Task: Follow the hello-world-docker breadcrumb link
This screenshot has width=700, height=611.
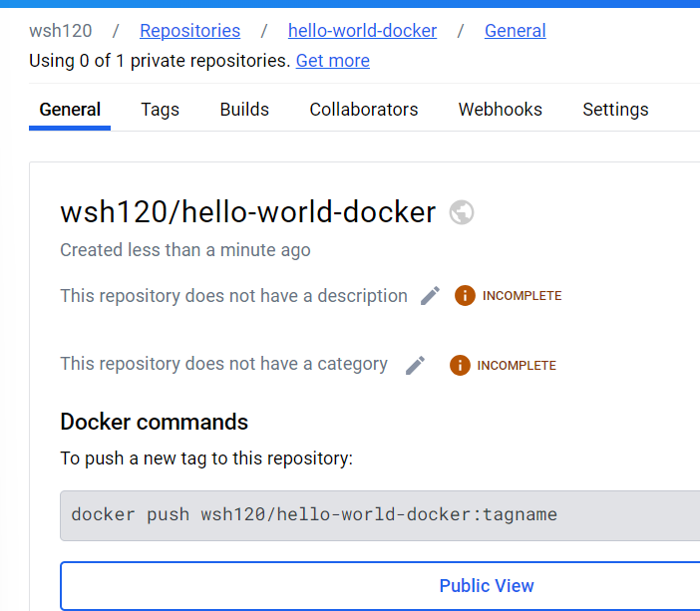Action: click(362, 31)
